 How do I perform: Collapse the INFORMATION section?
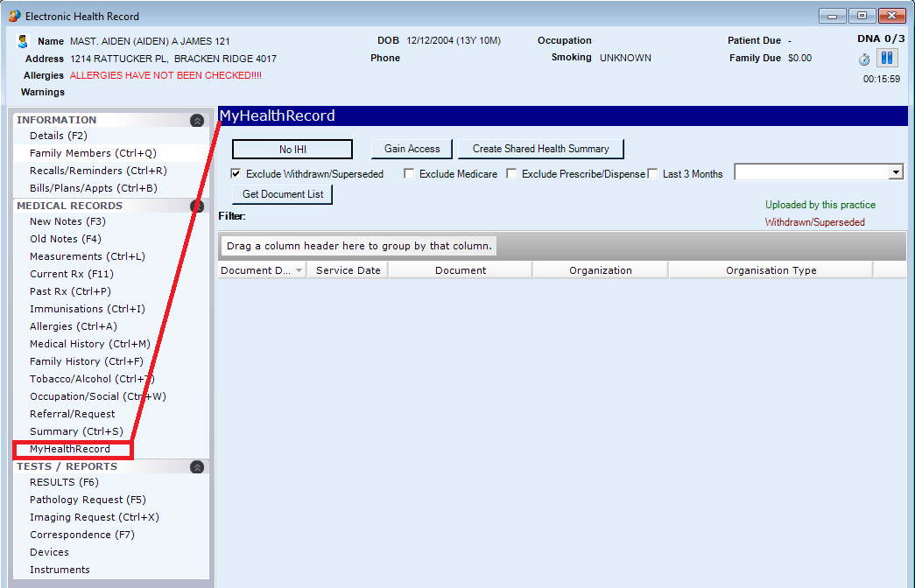pos(197,120)
